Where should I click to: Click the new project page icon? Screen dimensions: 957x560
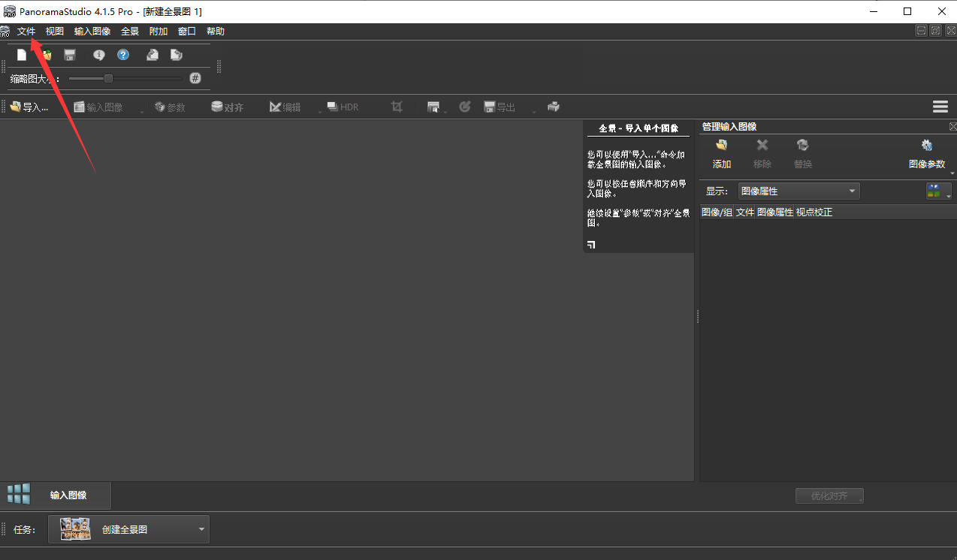click(x=22, y=55)
